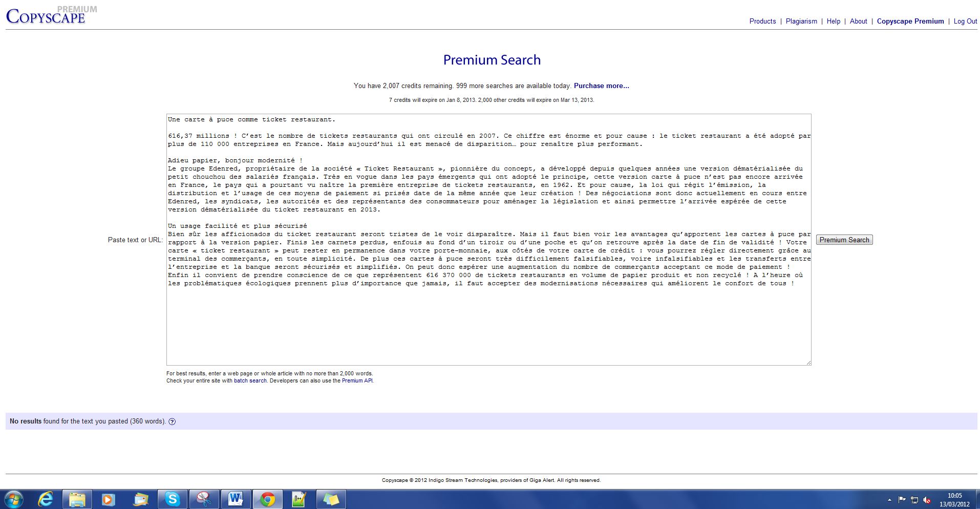Open Sticky Notes from the taskbar
Viewport: 980px width, 509px height.
click(331, 499)
